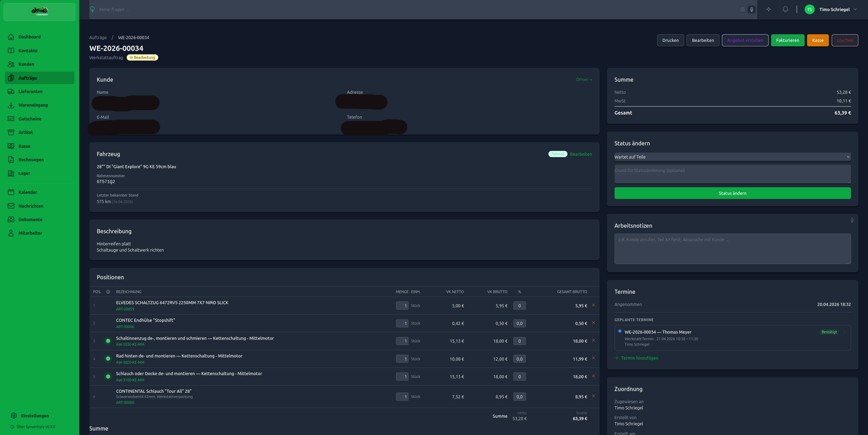Open the Wartet auf Teile status dropdown
Viewport: 868px width, 435px height.
point(732,157)
